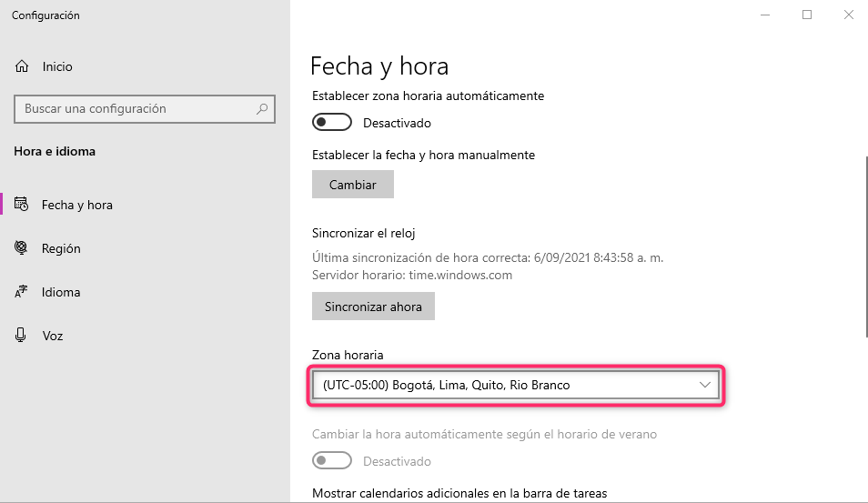The image size is (868, 503).
Task: Click the microphone icon for Voz
Action: (x=22, y=336)
